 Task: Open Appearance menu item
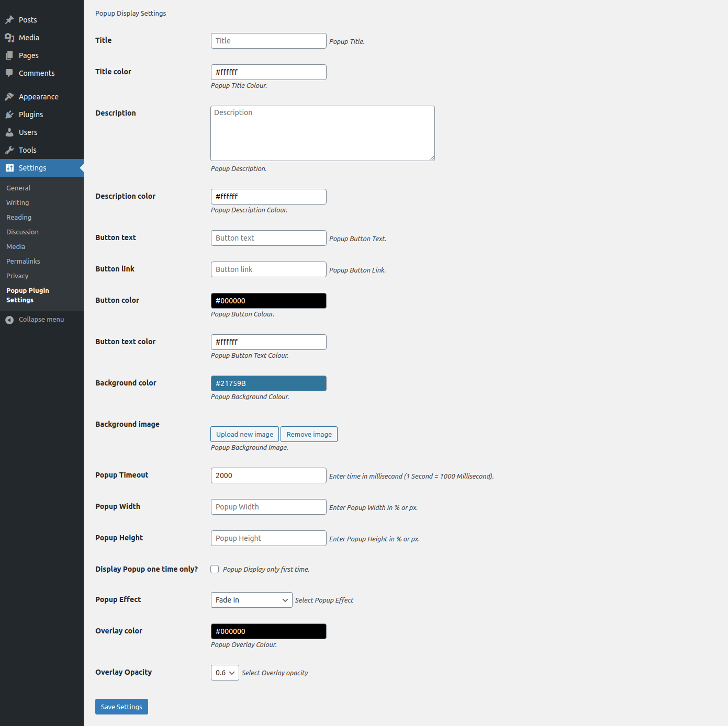click(x=42, y=97)
